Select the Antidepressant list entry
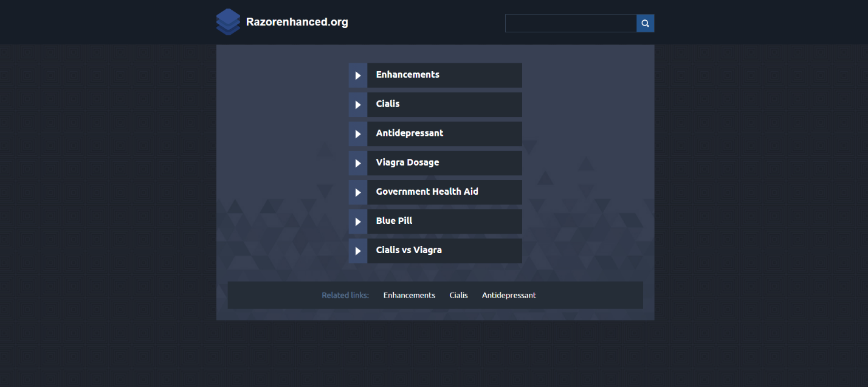This screenshot has height=387, width=868. pyautogui.click(x=410, y=133)
